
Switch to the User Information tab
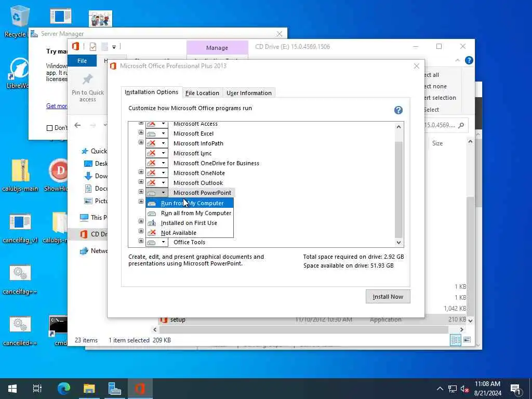249,93
